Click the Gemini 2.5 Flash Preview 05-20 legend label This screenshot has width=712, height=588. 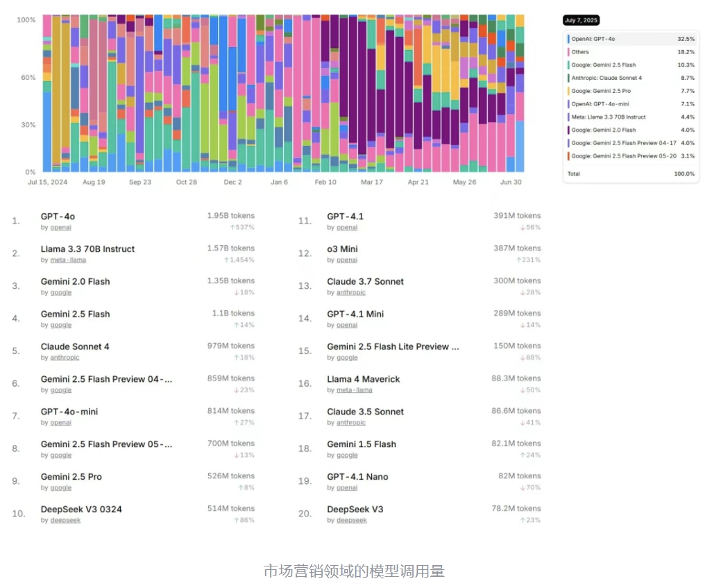tap(624, 156)
